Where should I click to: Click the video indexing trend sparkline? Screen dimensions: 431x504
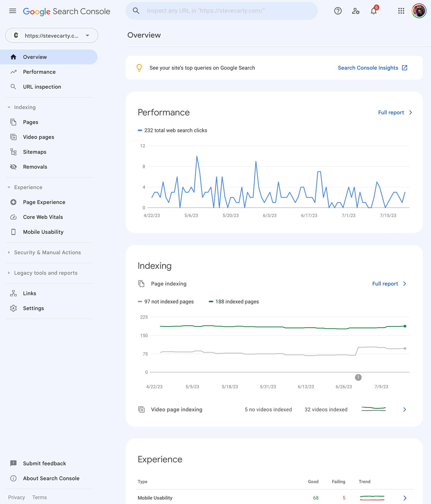pyautogui.click(x=374, y=409)
